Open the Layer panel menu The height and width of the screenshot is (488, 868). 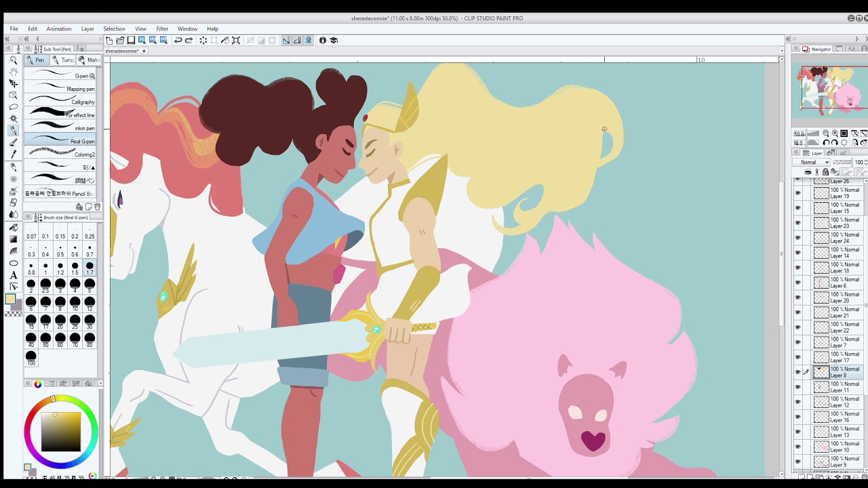coord(796,153)
